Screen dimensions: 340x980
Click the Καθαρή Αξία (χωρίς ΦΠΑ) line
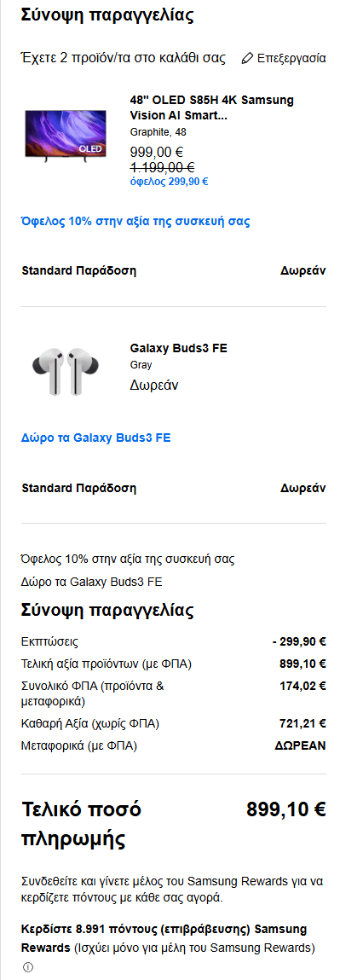pyautogui.click(x=174, y=724)
